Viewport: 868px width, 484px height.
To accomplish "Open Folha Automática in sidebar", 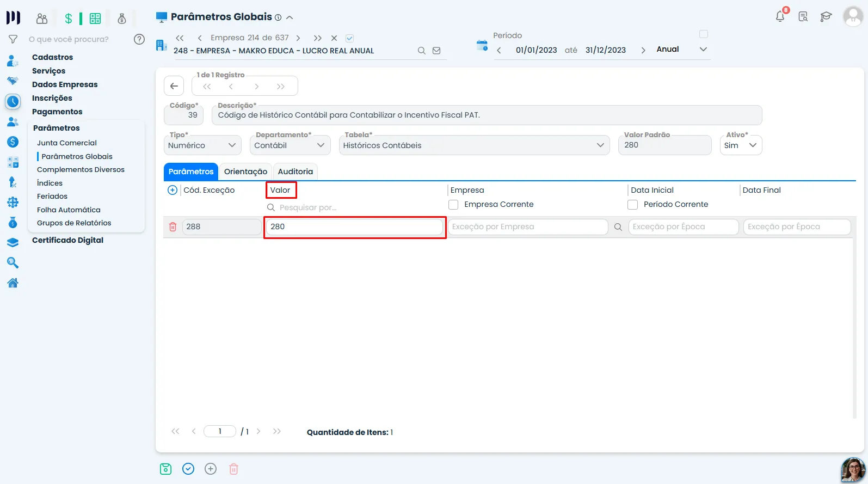I will click(69, 210).
